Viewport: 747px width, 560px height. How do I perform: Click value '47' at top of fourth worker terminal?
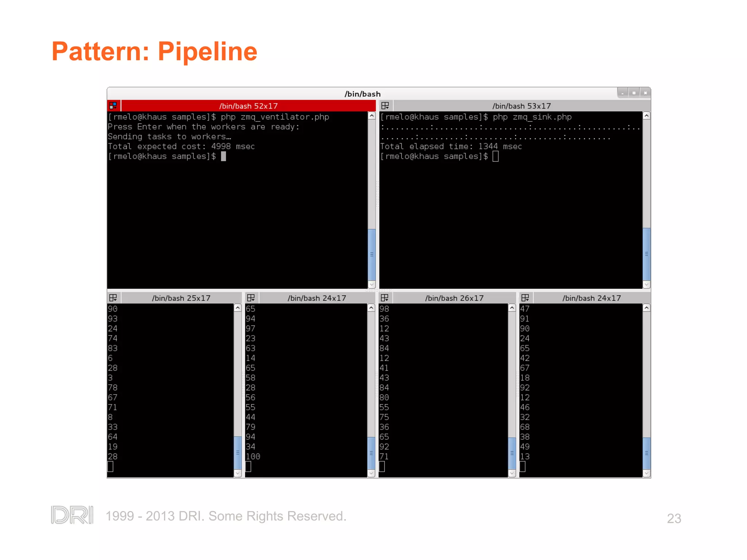click(x=525, y=309)
